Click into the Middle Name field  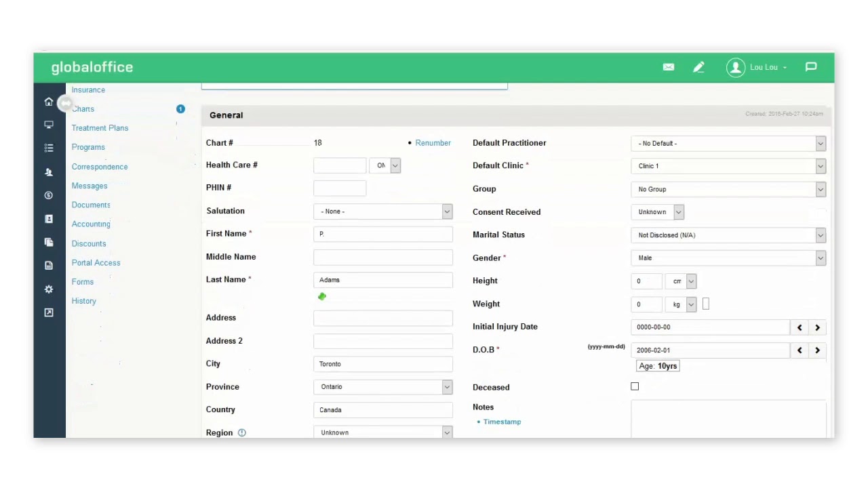[x=383, y=257]
